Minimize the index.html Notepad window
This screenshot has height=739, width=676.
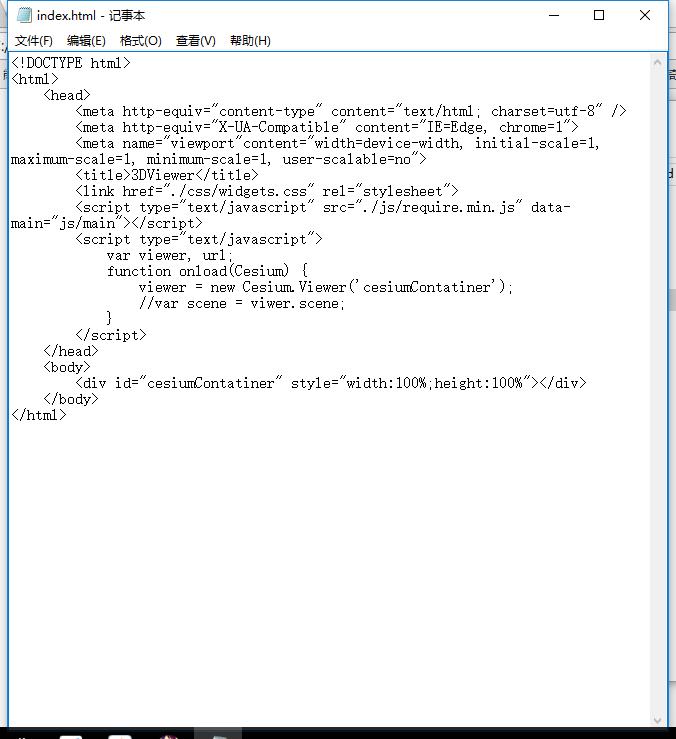554,16
